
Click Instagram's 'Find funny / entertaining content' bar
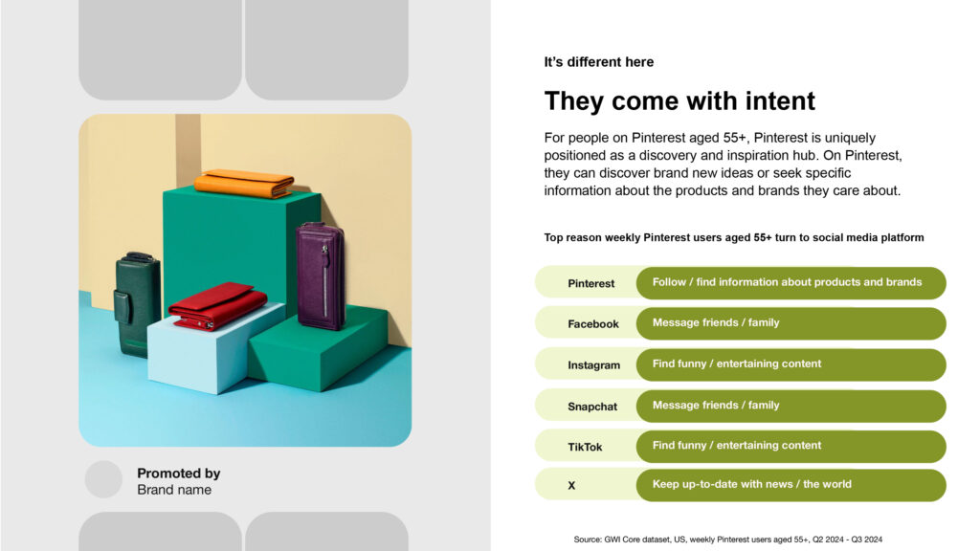791,364
